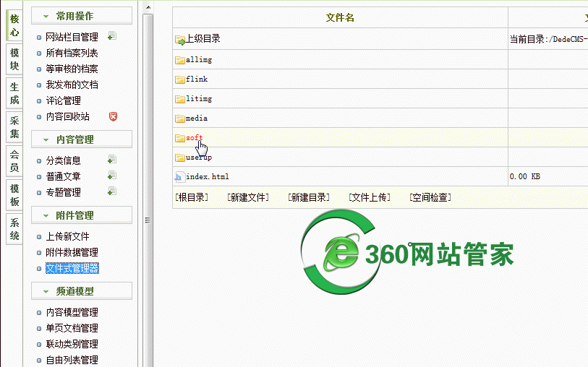
Task: Click the soft folder icon
Action: click(x=180, y=138)
